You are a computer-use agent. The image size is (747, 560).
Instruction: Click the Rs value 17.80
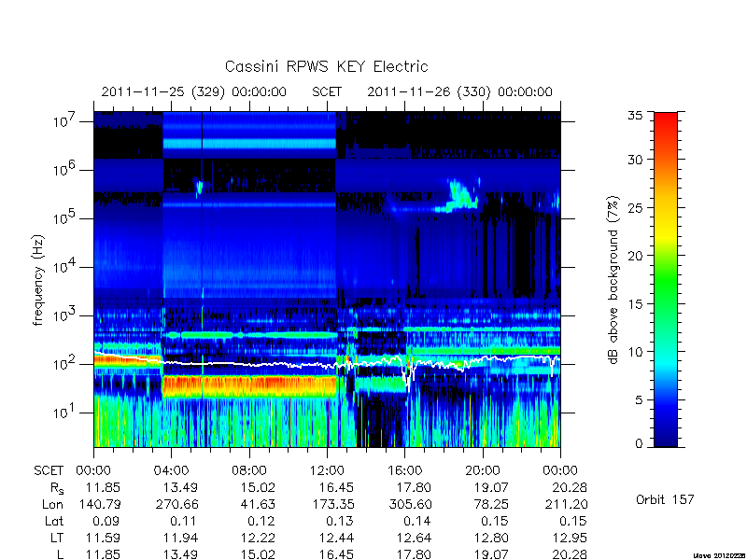(x=413, y=488)
